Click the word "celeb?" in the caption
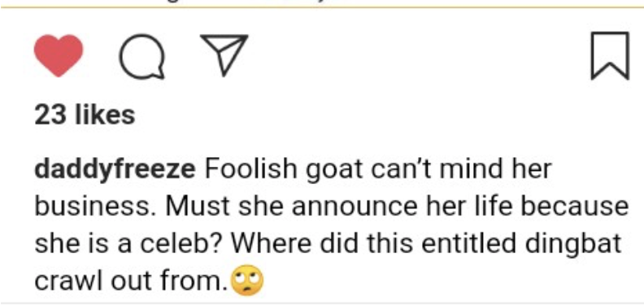The height and width of the screenshot is (306, 644). (x=182, y=243)
